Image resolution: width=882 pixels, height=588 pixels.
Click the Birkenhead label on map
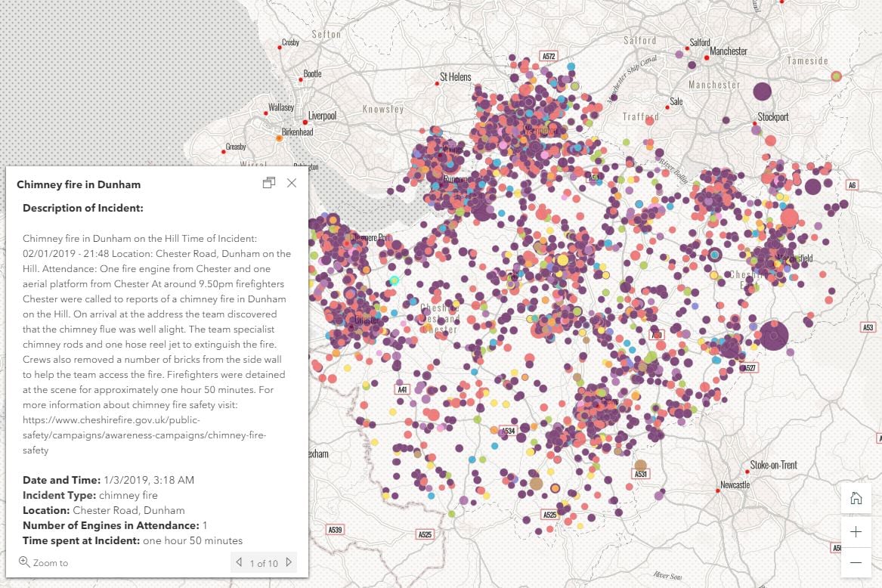click(298, 132)
